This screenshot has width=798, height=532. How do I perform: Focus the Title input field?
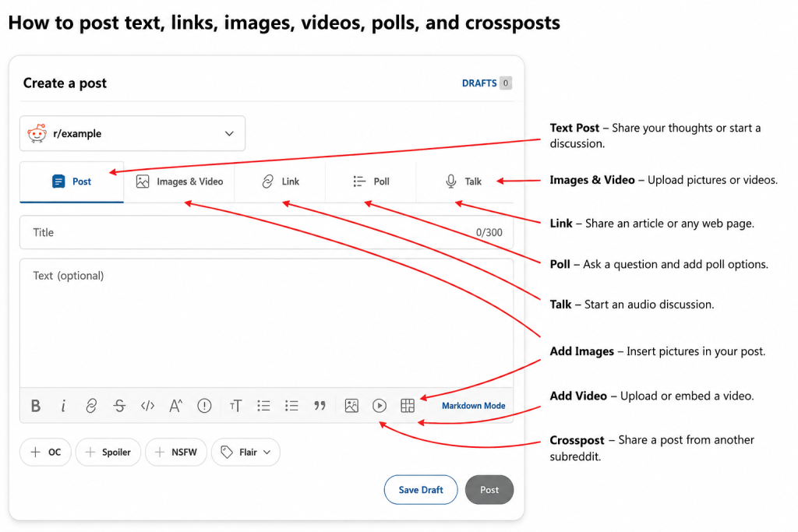267,232
